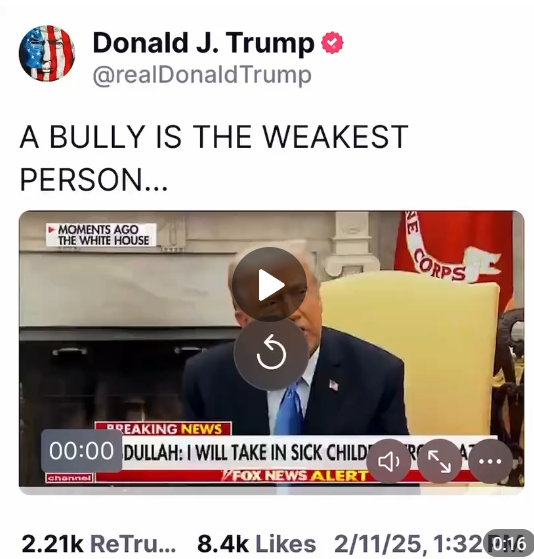
Task: Expand the video to fullscreen with the arrows icon
Action: (x=439, y=462)
